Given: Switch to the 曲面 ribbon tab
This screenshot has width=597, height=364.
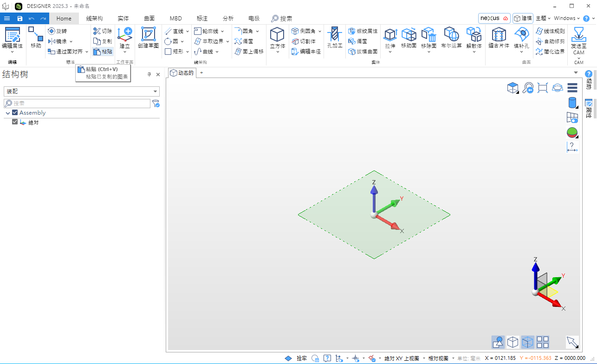Looking at the screenshot, I should pyautogui.click(x=149, y=19).
